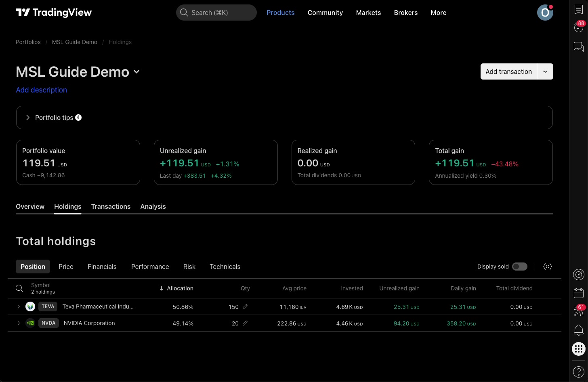Select the Position view tab

[33, 267]
